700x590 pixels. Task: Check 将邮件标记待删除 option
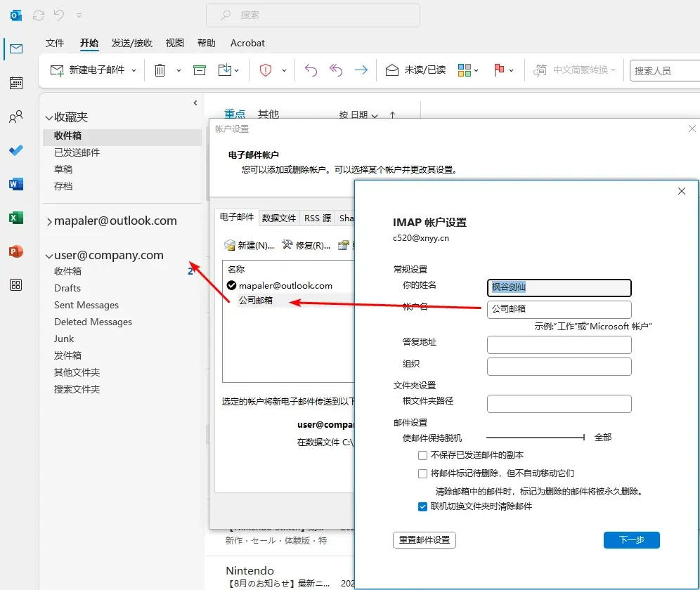coord(422,473)
